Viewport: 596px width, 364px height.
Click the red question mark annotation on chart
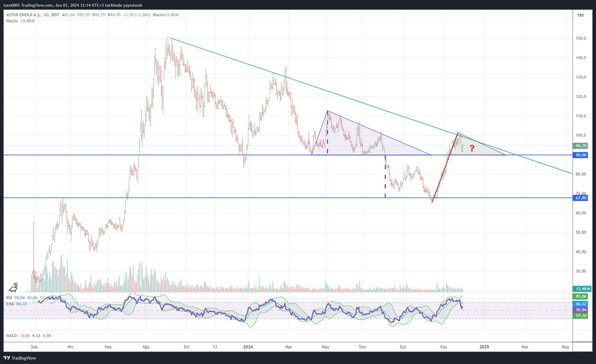(x=472, y=148)
